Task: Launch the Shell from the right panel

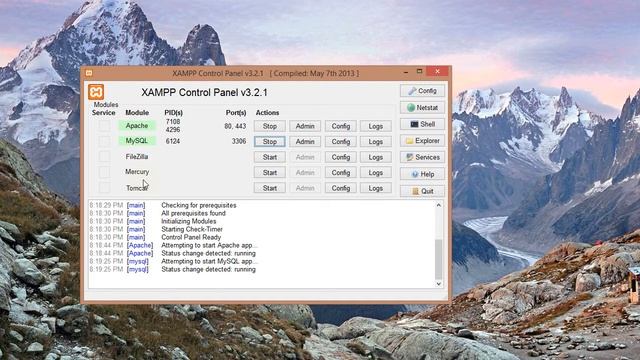Action: 422,124
